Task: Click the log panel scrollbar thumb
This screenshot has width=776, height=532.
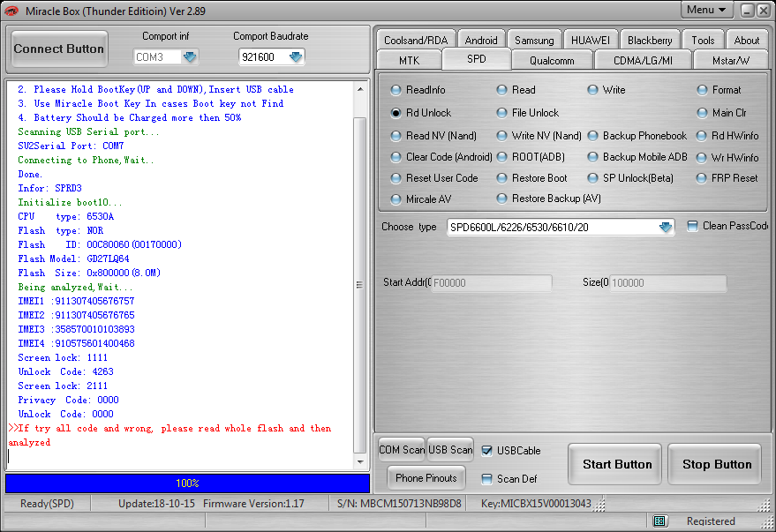Action: (x=360, y=285)
